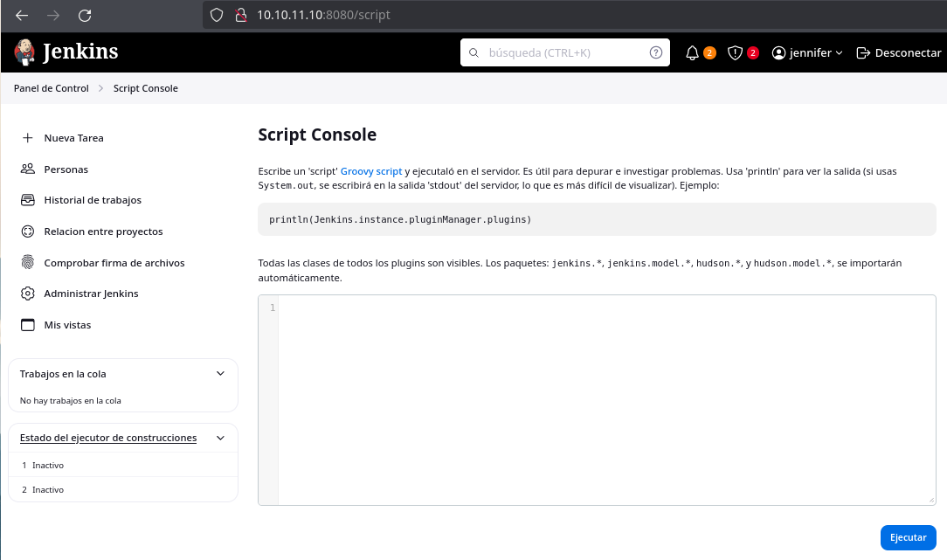Click the red security warning badge

[752, 52]
